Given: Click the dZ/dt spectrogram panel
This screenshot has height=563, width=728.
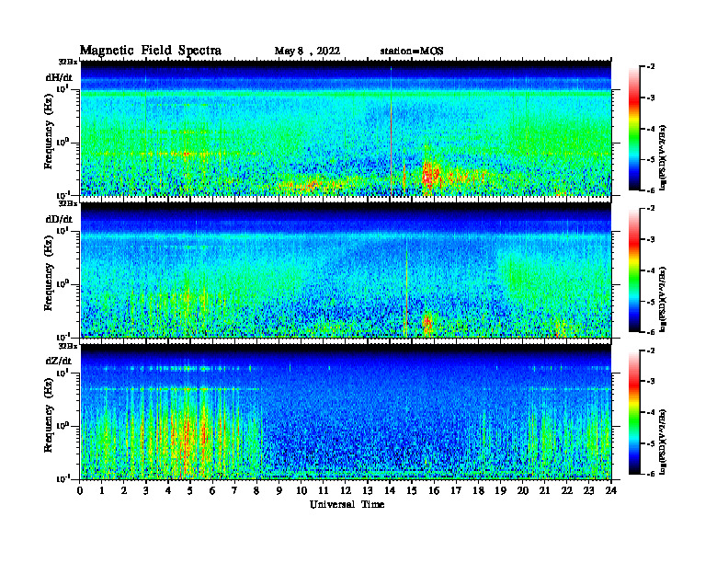Looking at the screenshot, I should click(346, 412).
